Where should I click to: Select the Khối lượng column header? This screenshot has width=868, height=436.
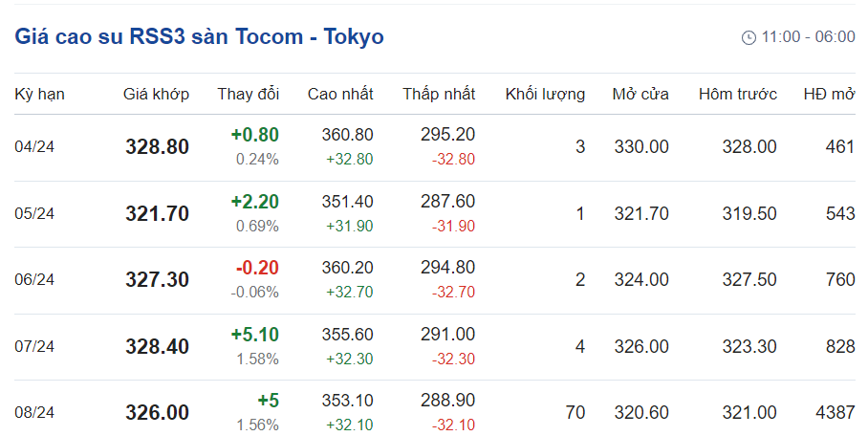pos(545,94)
